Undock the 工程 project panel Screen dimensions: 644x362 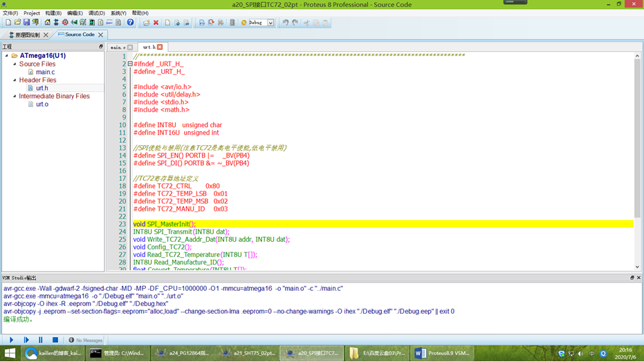(x=100, y=47)
